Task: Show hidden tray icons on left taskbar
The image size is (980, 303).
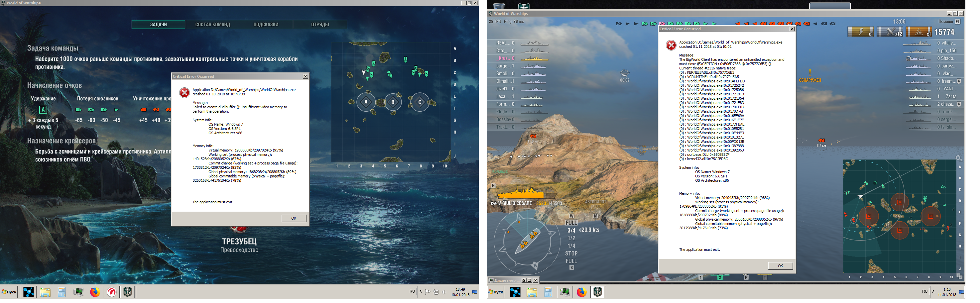Action: pos(421,292)
